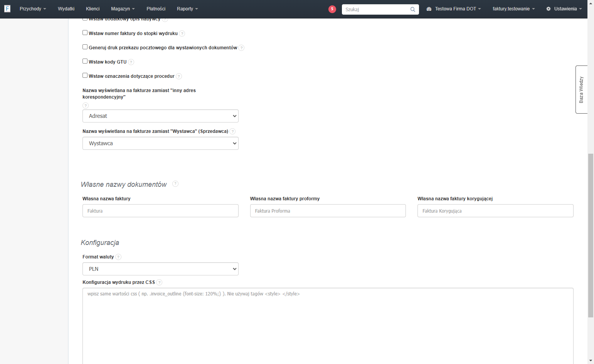Open help icon next to Wstaw kody GTU
The image size is (594, 364).
[131, 62]
